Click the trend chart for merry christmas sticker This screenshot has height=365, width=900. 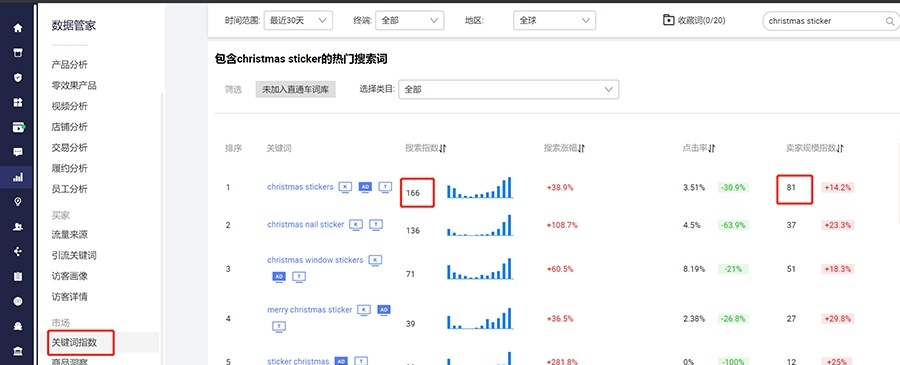(x=480, y=318)
